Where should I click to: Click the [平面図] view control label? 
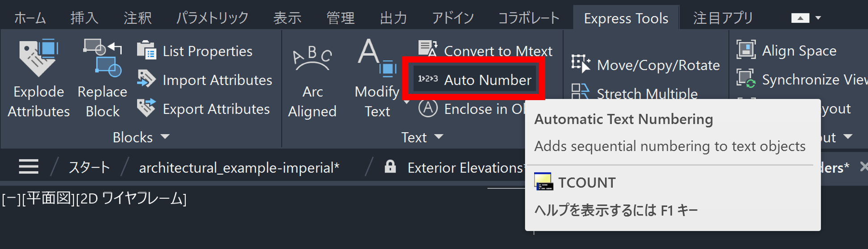pos(48,198)
